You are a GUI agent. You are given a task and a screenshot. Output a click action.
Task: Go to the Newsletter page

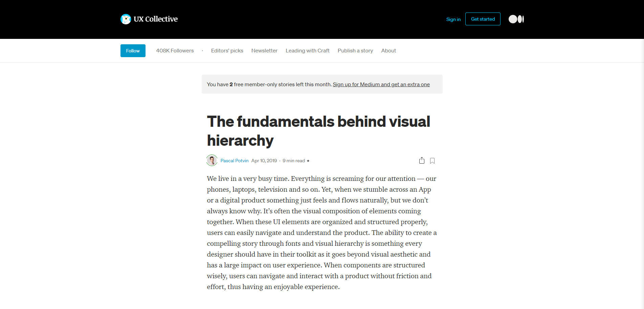pos(264,51)
